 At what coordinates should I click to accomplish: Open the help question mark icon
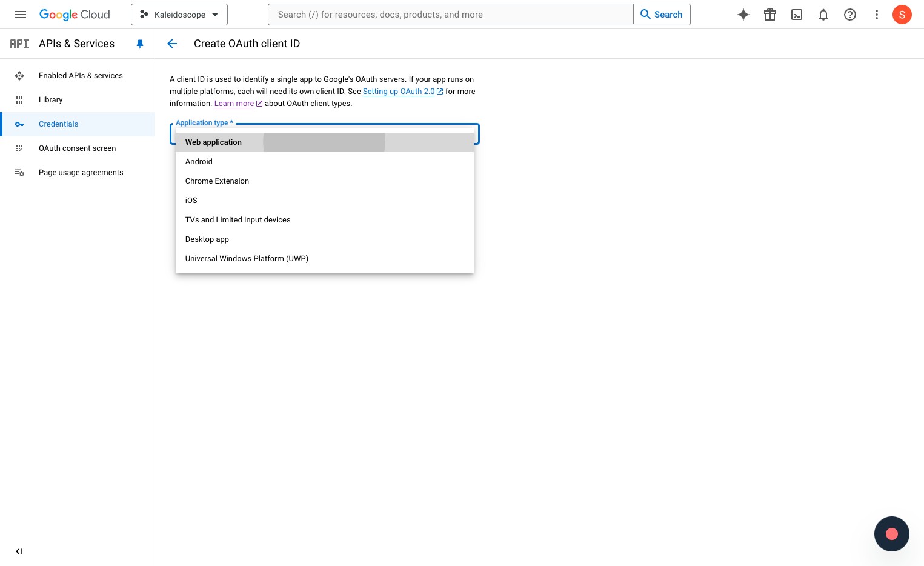(x=850, y=15)
